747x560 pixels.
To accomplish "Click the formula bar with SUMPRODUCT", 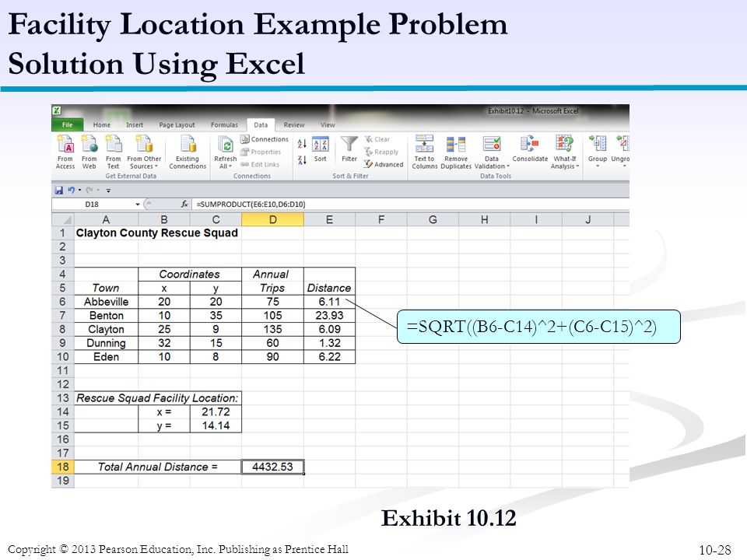I will [411, 205].
